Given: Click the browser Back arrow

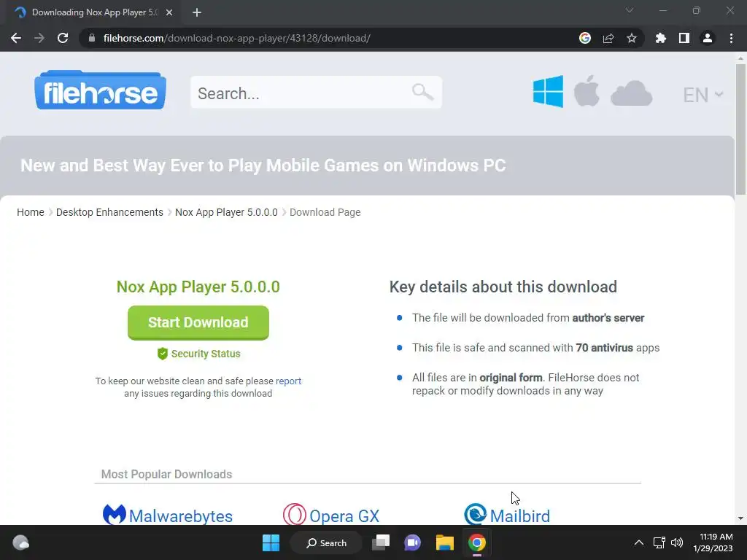Looking at the screenshot, I should (16, 38).
